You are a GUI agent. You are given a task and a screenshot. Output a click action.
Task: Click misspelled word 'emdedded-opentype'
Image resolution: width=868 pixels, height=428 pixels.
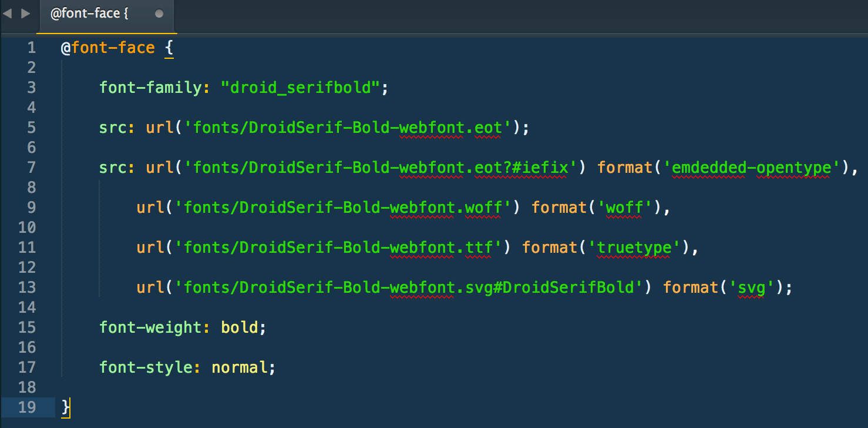[x=752, y=168]
